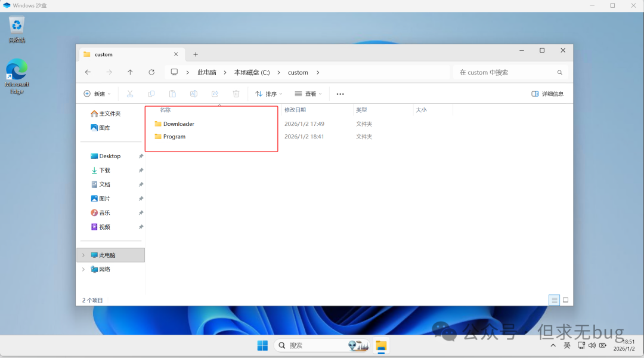Go up one directory level
644x358 pixels.
click(x=130, y=72)
